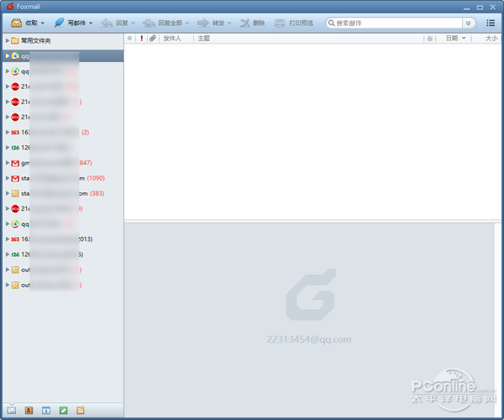This screenshot has height=420, width=504.
Task: Select the account showing (383) unread
Action: pyautogui.click(x=63, y=193)
